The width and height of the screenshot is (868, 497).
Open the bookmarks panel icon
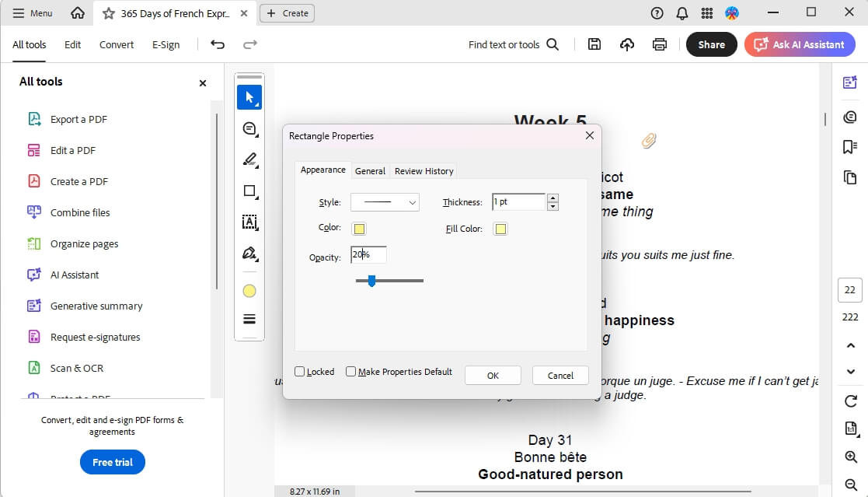click(x=849, y=147)
